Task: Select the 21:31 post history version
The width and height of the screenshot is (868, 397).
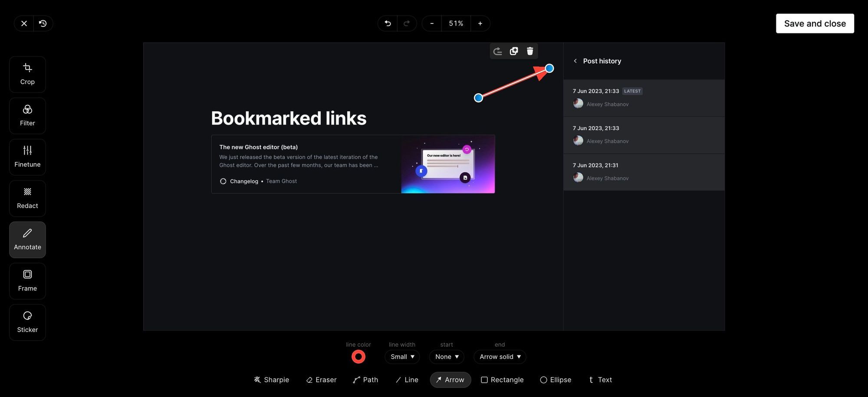Action: pos(644,171)
